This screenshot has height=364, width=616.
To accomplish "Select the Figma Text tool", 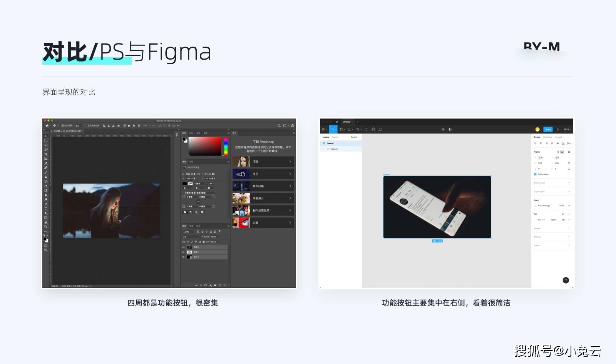I will pos(366,129).
